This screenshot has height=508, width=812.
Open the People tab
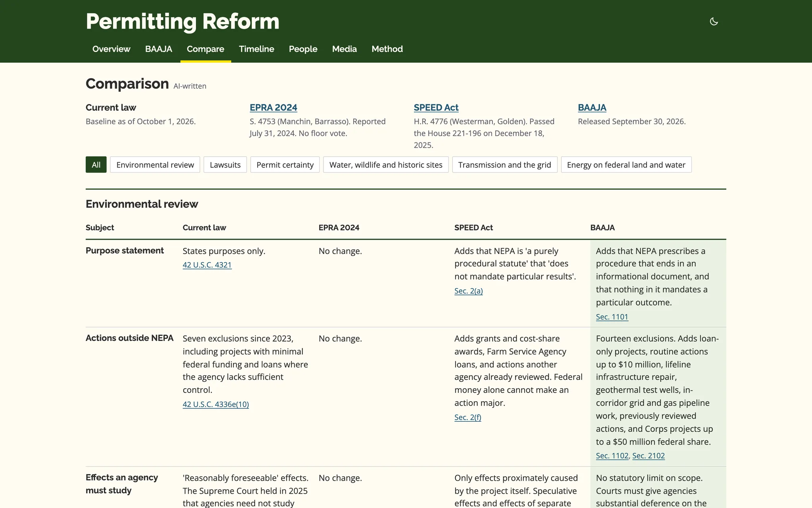click(303, 49)
